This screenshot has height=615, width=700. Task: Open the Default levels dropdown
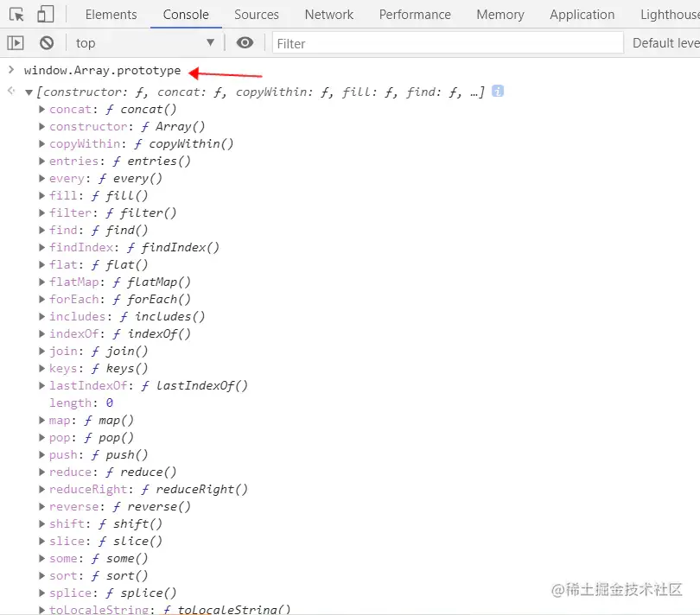[665, 43]
